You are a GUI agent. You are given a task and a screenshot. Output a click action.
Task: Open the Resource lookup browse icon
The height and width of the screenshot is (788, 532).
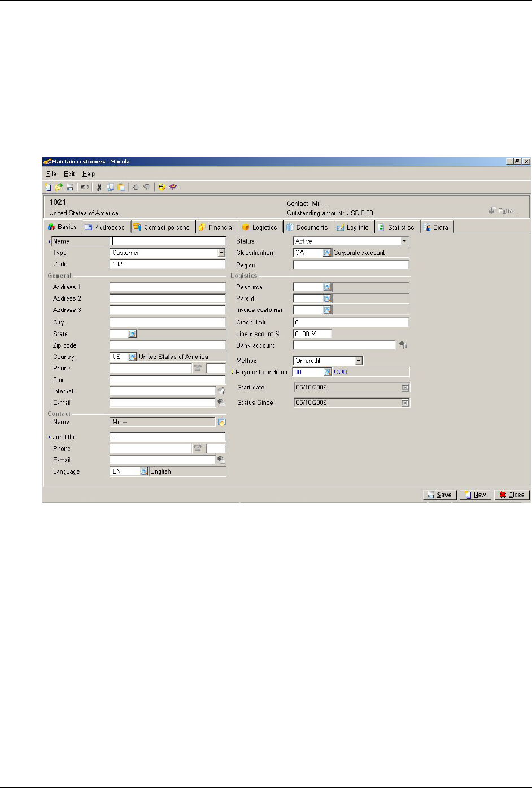pos(327,287)
